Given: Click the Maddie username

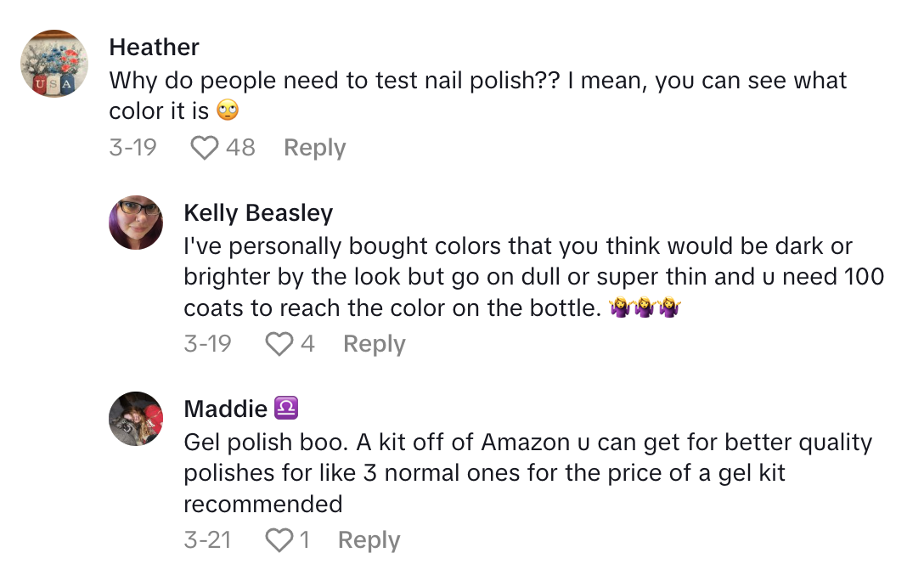Looking at the screenshot, I should pyautogui.click(x=226, y=409).
